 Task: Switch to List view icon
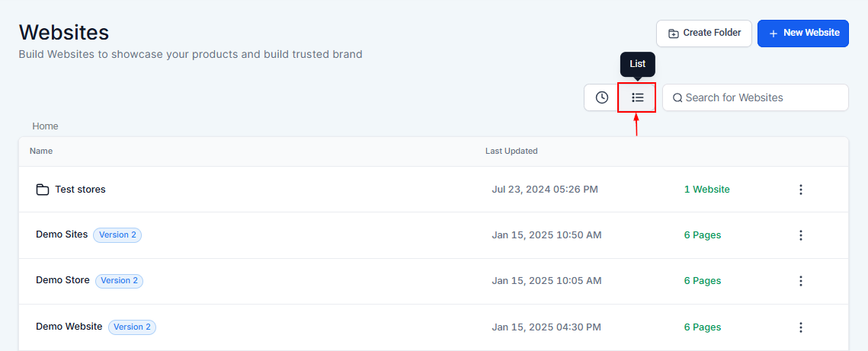click(637, 97)
